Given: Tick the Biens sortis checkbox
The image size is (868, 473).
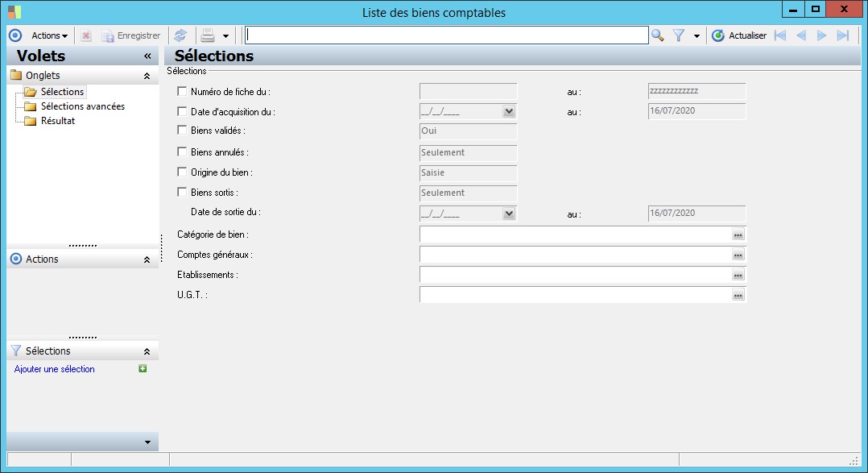Looking at the screenshot, I should coord(182,193).
